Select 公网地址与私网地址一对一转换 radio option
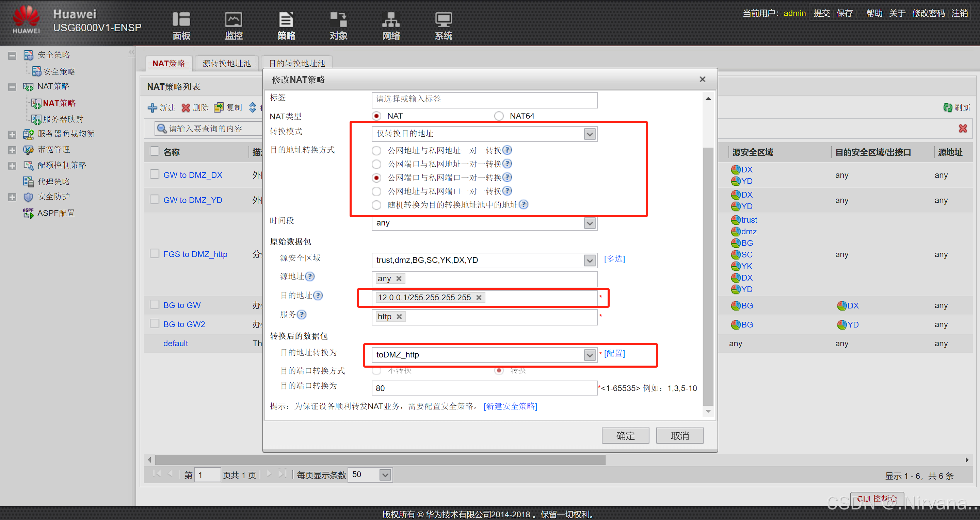Viewport: 980px width, 520px height. click(x=376, y=151)
